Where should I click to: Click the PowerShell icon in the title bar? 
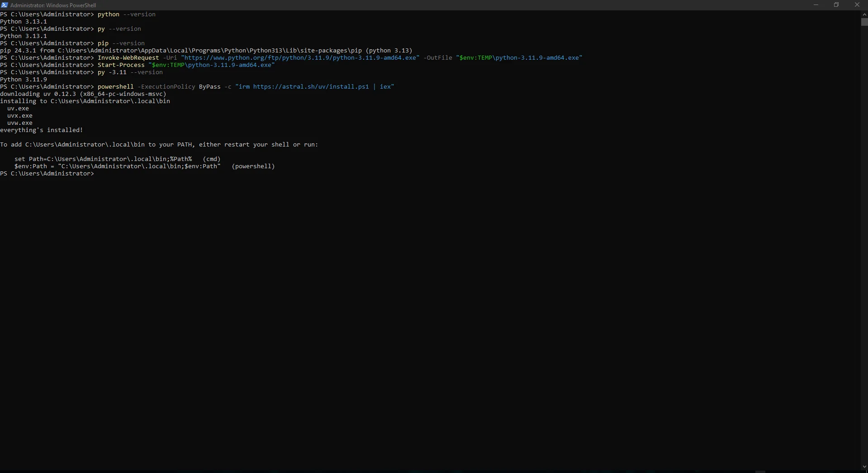5,5
